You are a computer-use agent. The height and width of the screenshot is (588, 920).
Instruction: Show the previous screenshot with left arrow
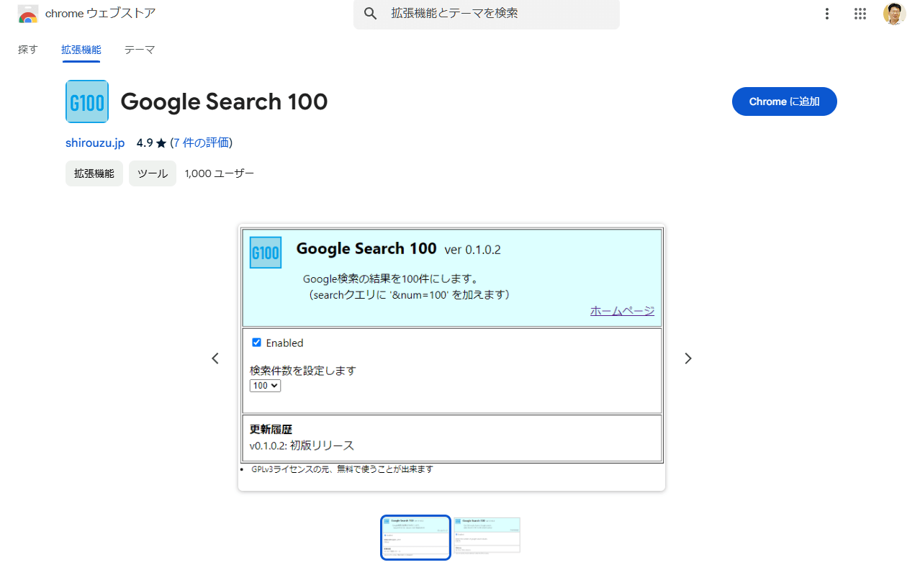tap(215, 358)
